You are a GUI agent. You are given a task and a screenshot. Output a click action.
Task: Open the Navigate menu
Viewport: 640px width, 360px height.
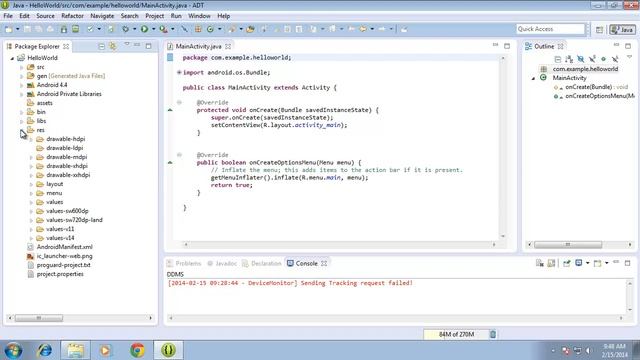(x=102, y=16)
